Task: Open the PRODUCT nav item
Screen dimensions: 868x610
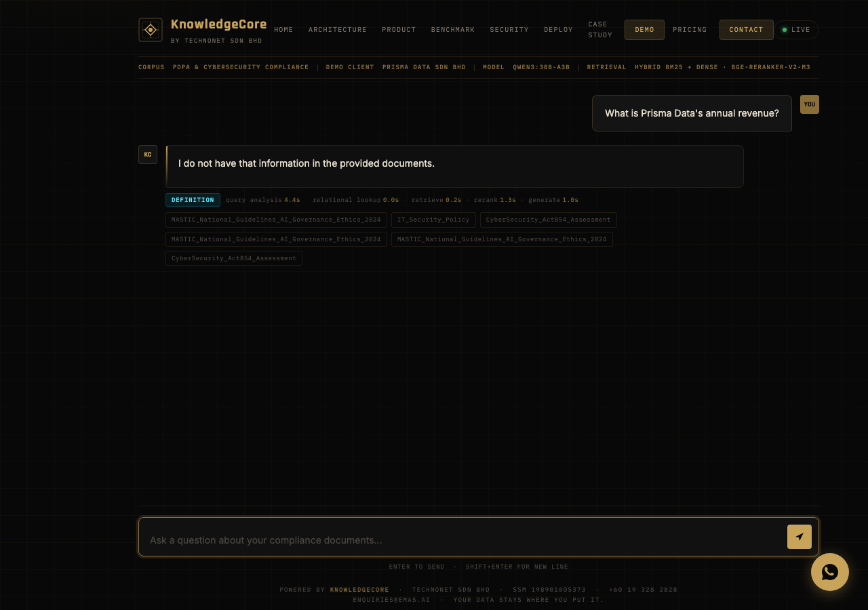Action: [399, 30]
